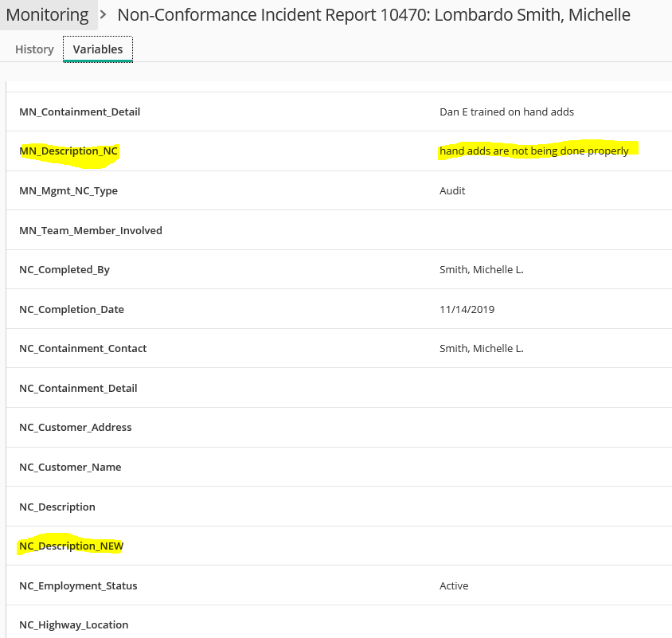672x638 pixels.
Task: Click the highlighted NC_Description_NEW variable name
Action: (72, 546)
